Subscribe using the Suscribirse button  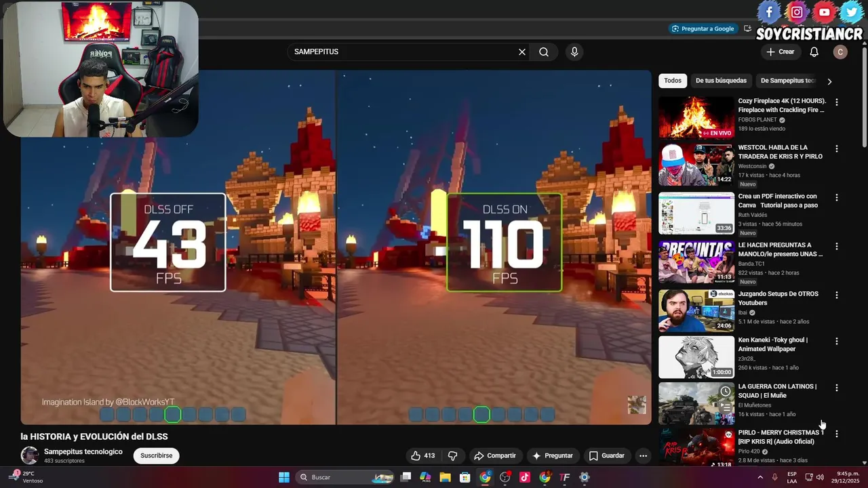(157, 455)
